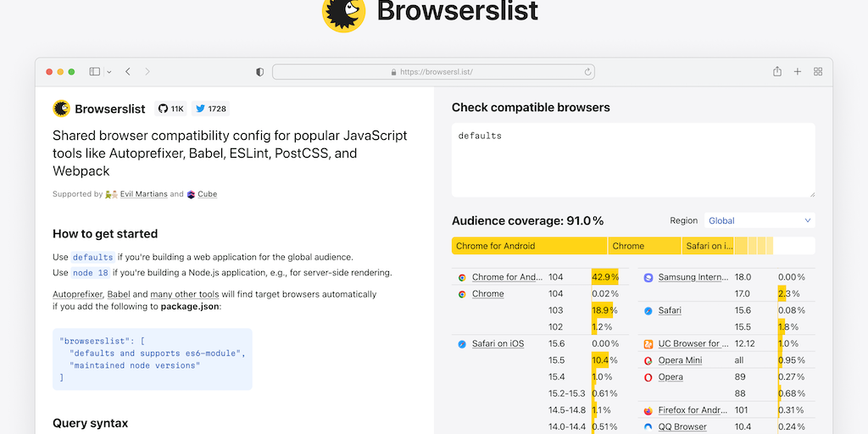The height and width of the screenshot is (434, 868).
Task: Expand the Region dropdown set to Global
Action: point(759,220)
